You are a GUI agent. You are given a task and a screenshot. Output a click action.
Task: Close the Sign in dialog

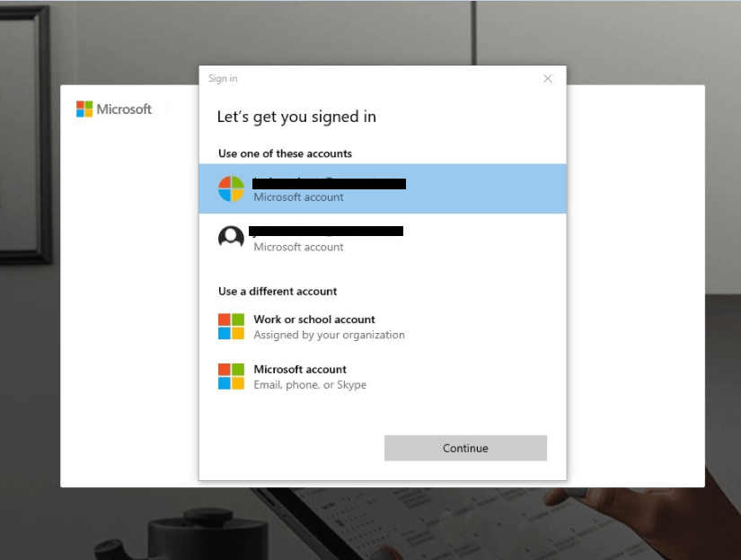click(x=547, y=78)
